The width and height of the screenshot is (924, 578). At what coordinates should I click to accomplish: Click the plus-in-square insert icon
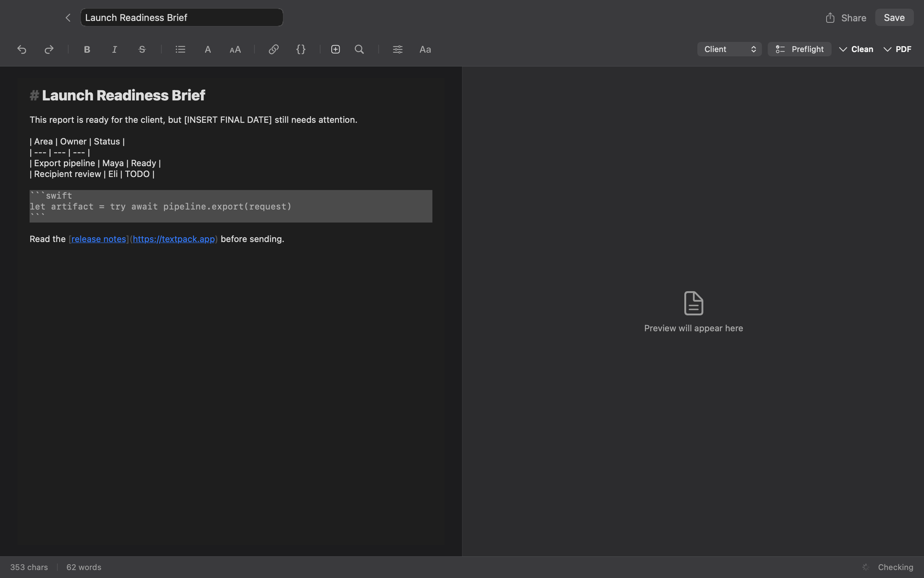pos(336,49)
